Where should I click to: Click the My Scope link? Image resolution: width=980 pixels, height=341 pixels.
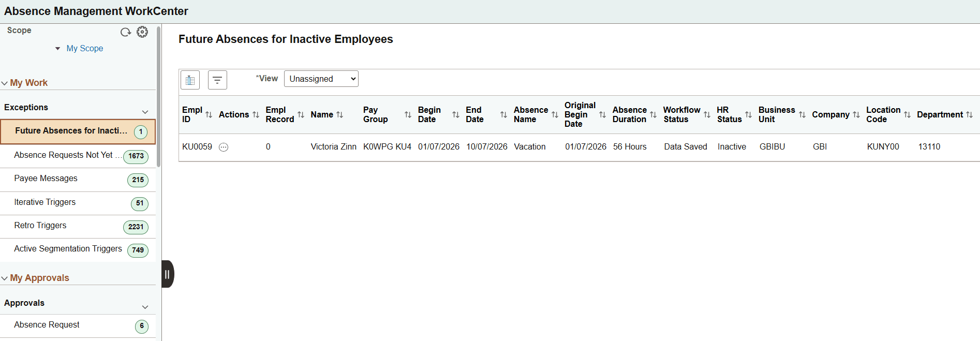point(85,49)
